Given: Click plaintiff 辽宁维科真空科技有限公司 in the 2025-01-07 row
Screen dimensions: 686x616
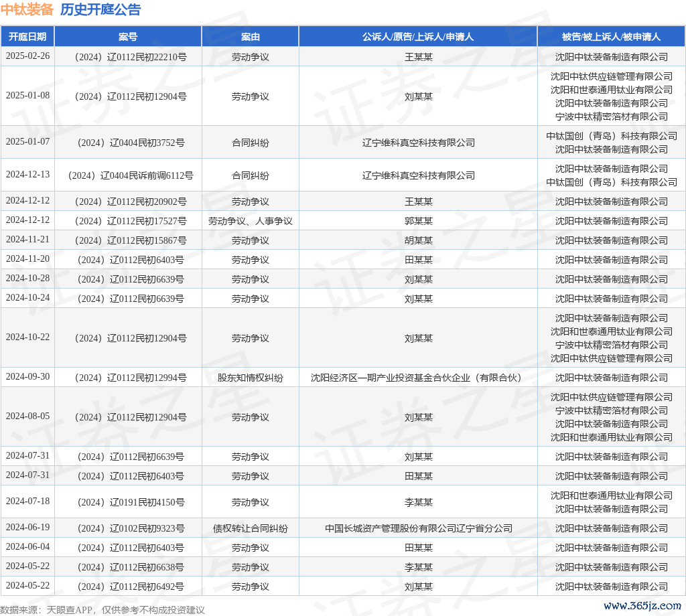Looking at the screenshot, I should pos(418,143).
